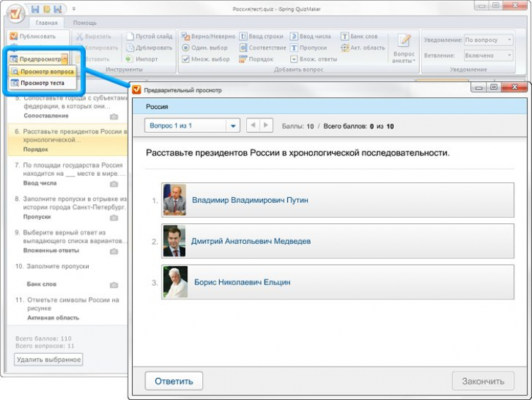Select the Дмитрий Анатольевич Медведев answer item
This screenshot has width=532, height=400.
[x=338, y=241]
